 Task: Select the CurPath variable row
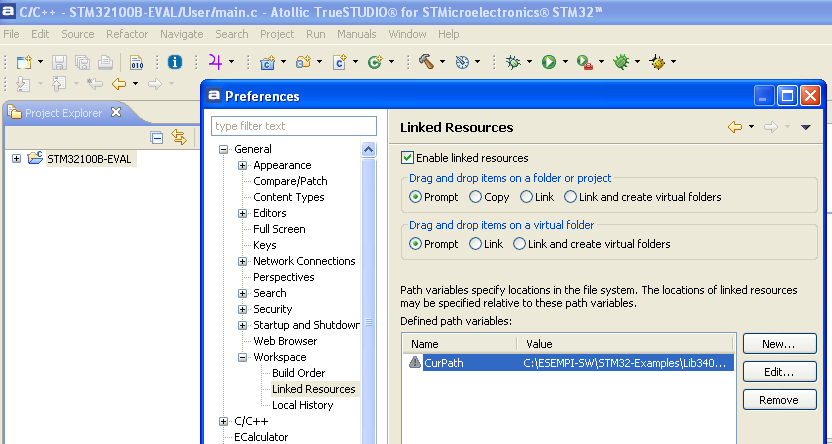[569, 363]
